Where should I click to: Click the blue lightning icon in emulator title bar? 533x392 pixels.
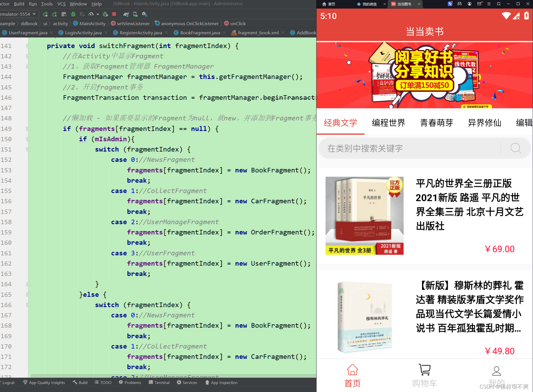pos(450,4)
